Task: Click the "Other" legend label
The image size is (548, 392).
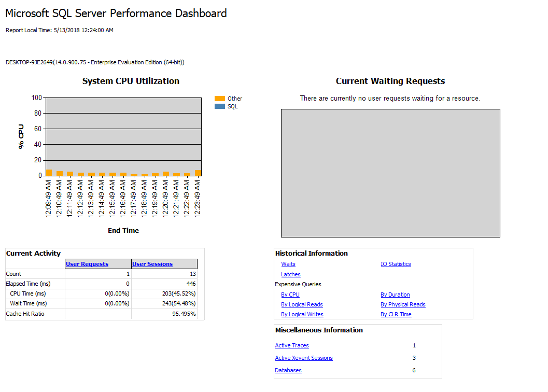Action: tap(235, 99)
